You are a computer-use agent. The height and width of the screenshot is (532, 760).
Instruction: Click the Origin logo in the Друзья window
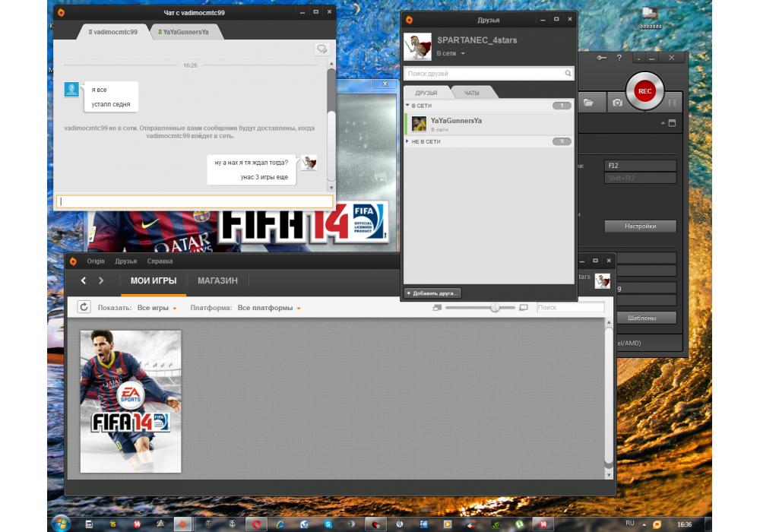[x=409, y=20]
